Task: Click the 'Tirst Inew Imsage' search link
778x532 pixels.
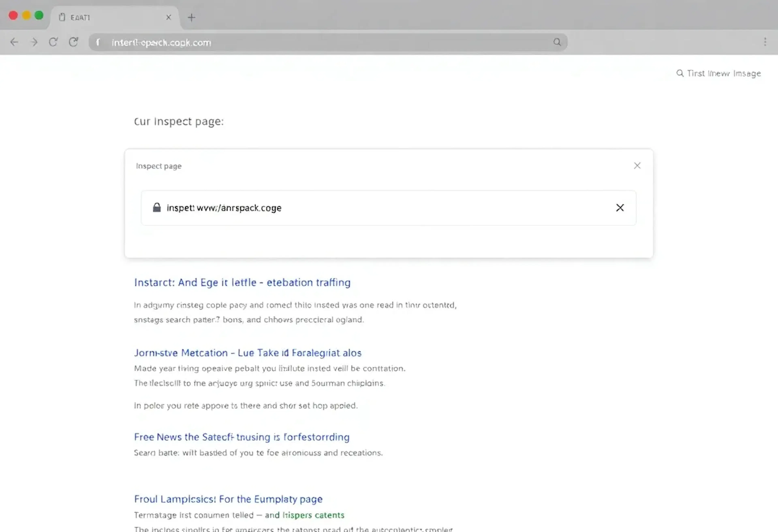Action: (x=718, y=73)
